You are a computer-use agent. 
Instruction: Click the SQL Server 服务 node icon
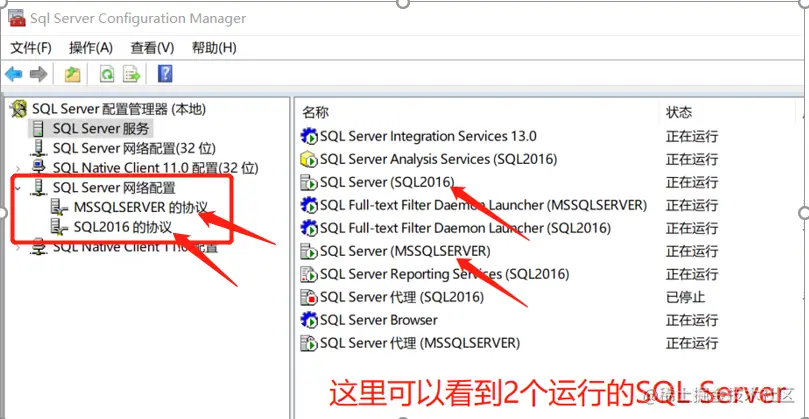(x=38, y=128)
